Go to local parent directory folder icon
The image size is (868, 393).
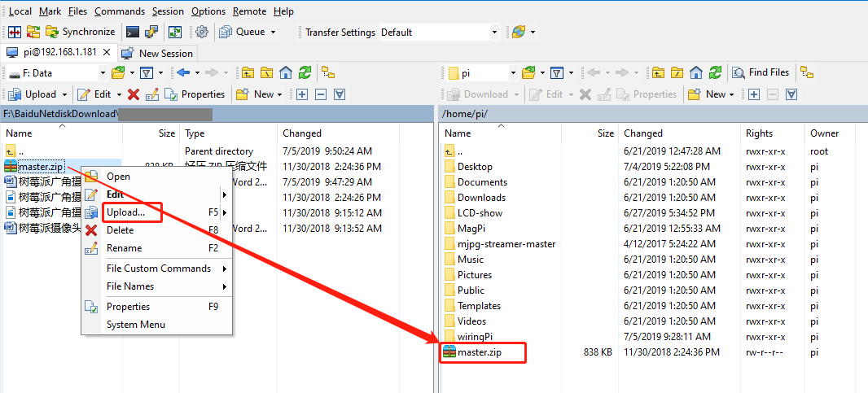(x=248, y=72)
